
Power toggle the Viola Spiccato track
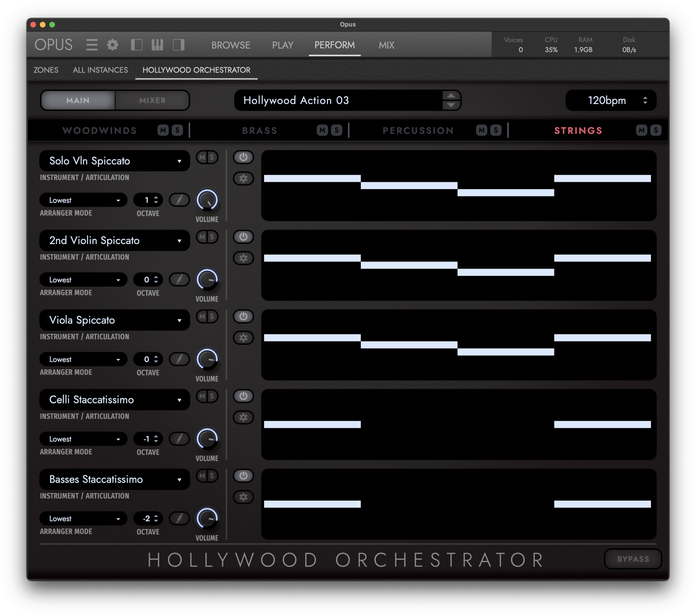click(243, 317)
